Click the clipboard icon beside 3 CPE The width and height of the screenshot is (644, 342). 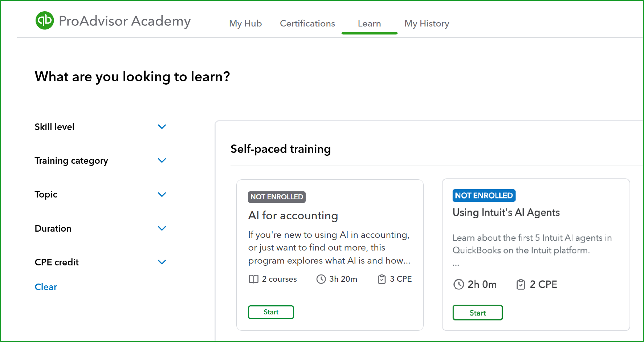pyautogui.click(x=382, y=279)
